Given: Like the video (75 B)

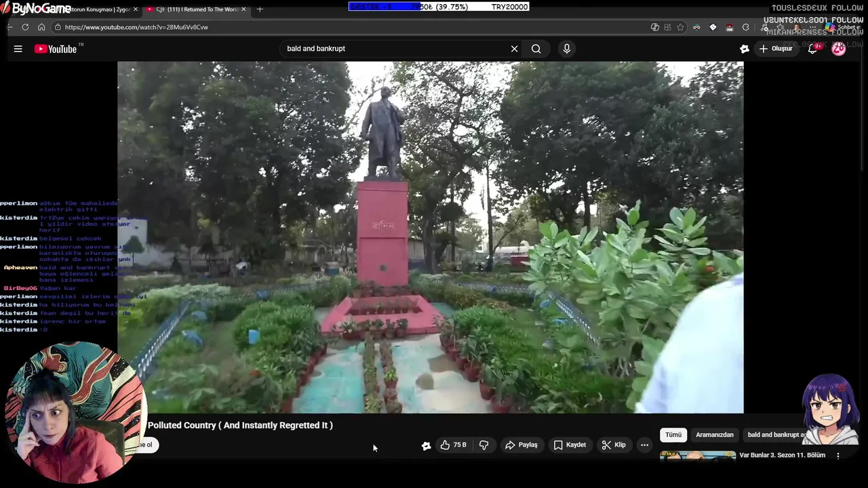Looking at the screenshot, I should (x=453, y=445).
